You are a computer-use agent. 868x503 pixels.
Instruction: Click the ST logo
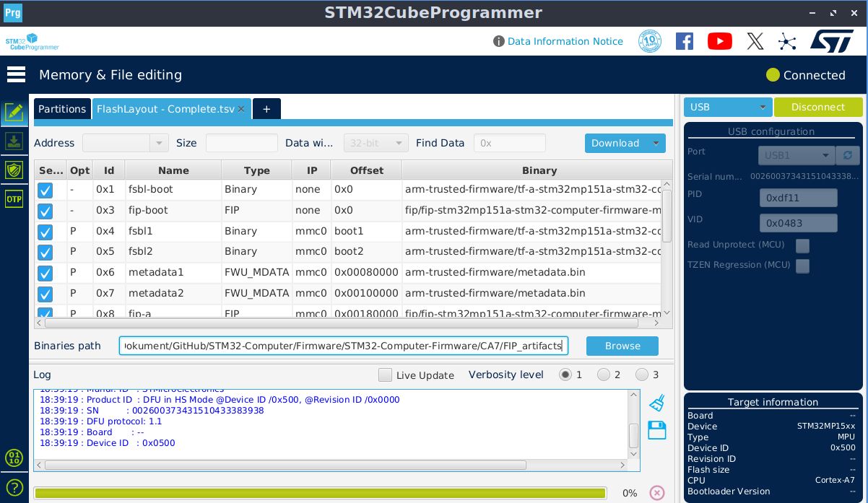pyautogui.click(x=832, y=41)
